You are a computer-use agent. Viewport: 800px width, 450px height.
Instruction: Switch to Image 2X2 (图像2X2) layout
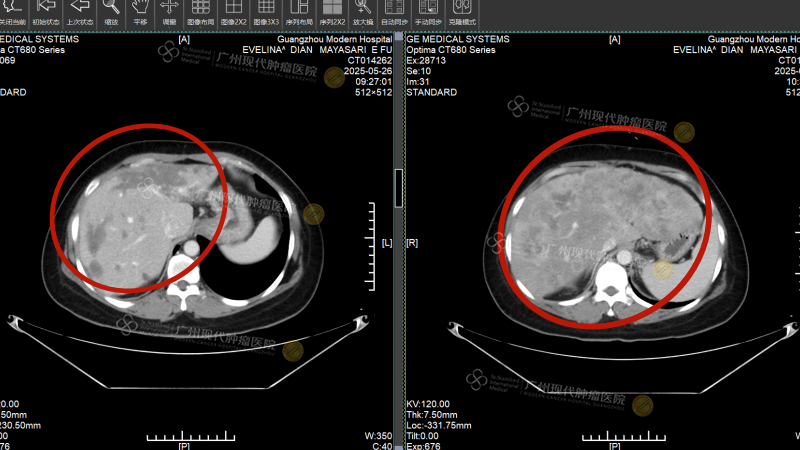coord(234,10)
